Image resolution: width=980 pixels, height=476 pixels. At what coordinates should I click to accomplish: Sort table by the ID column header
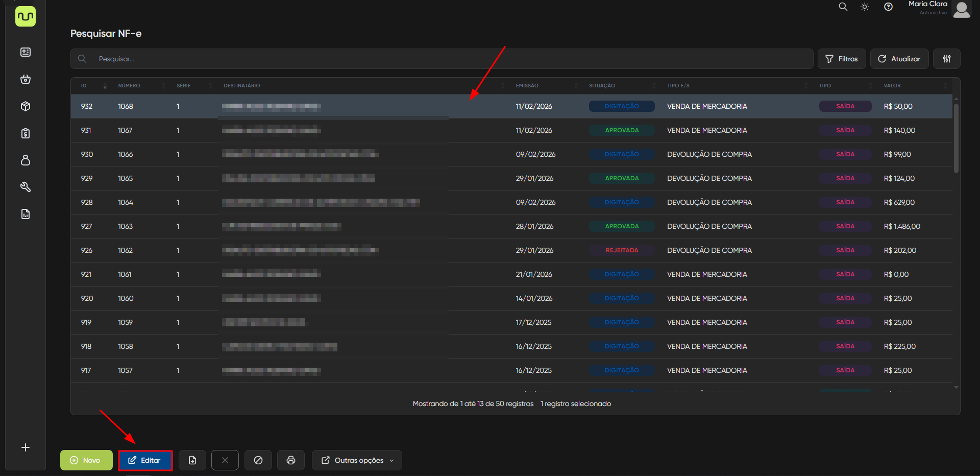(x=84, y=86)
